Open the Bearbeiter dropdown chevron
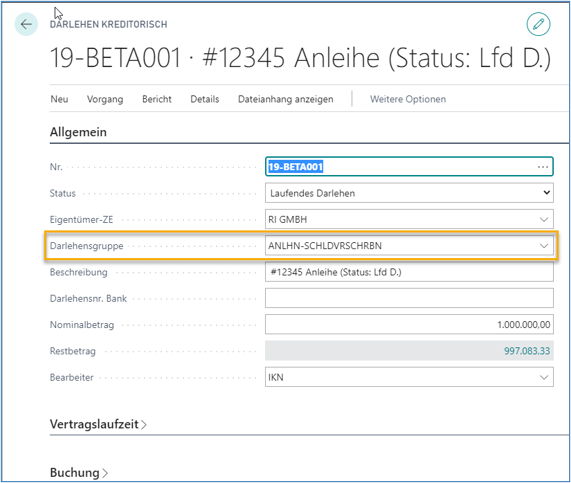The image size is (571, 483). point(544,377)
